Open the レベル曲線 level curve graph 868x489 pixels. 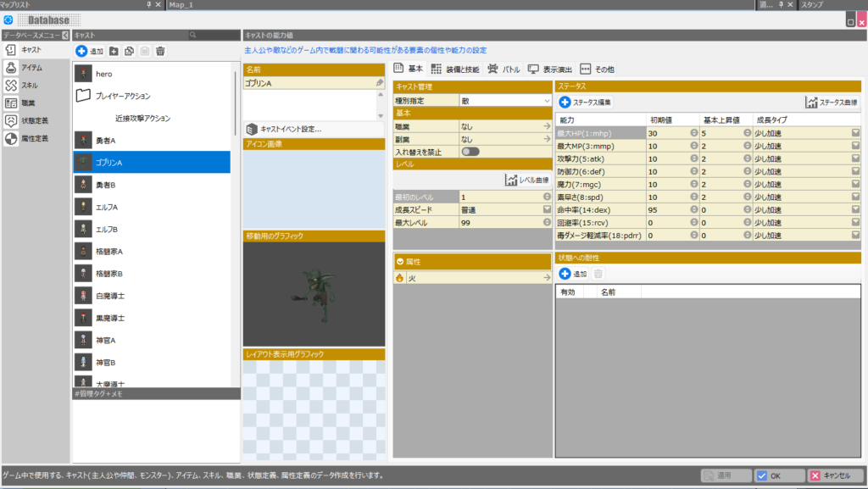tap(528, 180)
